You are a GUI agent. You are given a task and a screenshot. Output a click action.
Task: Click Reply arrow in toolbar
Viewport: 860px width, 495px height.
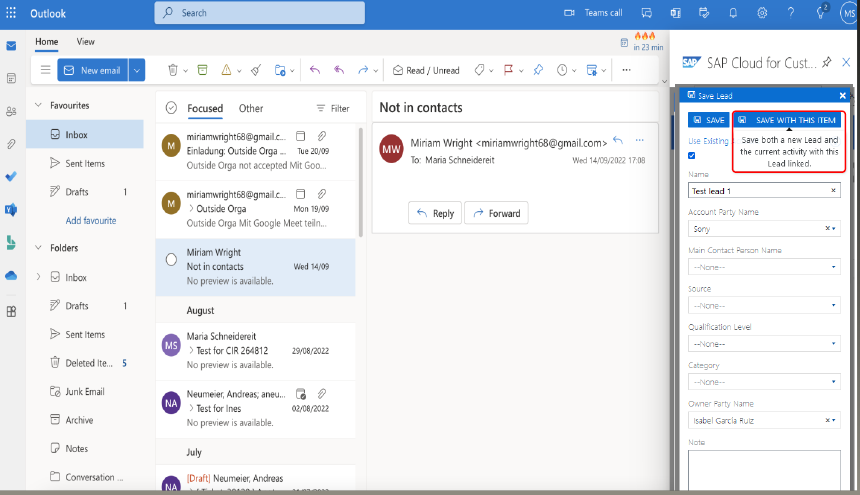point(315,70)
